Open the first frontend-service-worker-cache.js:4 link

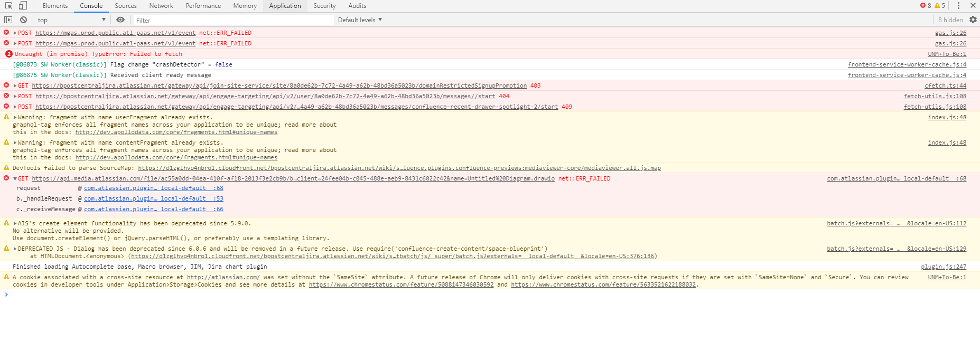point(907,64)
